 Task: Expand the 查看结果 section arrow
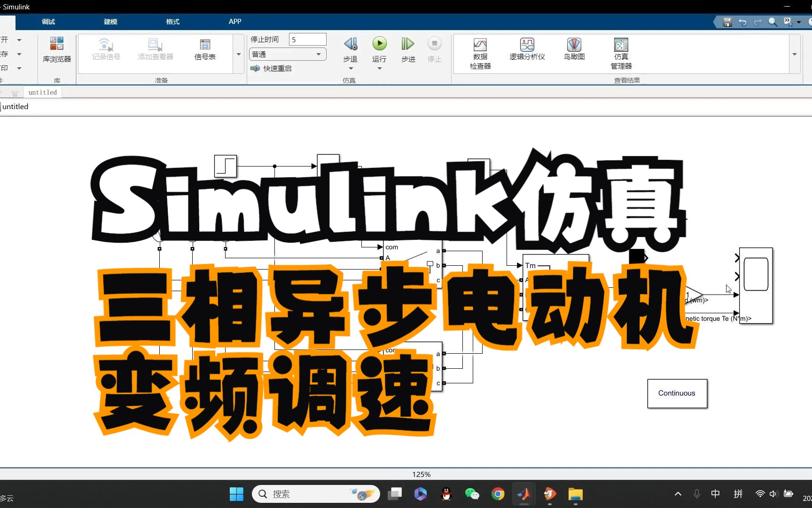[x=794, y=54]
